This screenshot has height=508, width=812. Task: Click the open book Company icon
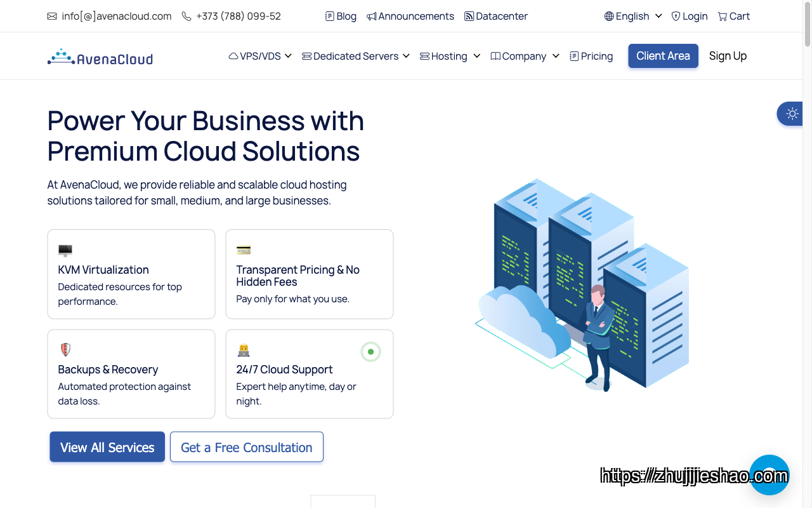(x=495, y=56)
